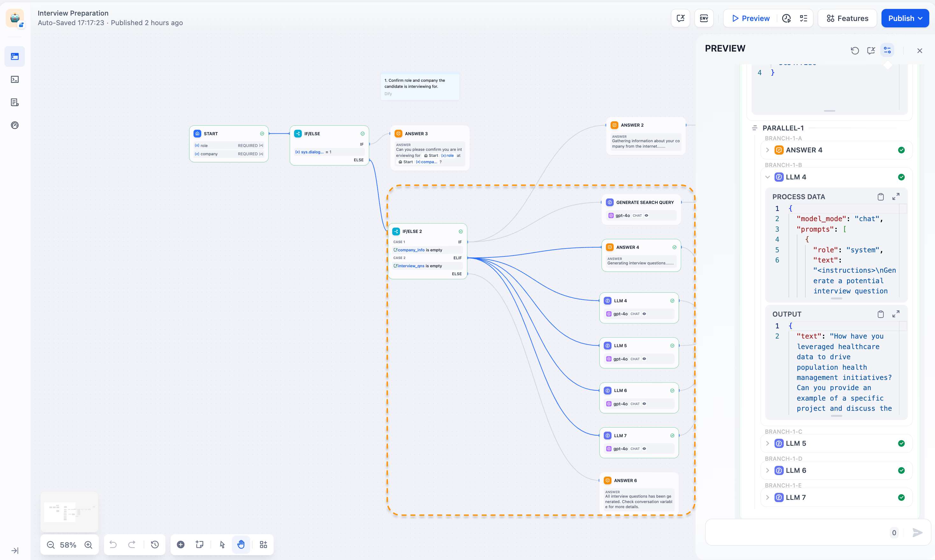
Task: Toggle the preview settings sliders icon
Action: tap(887, 50)
